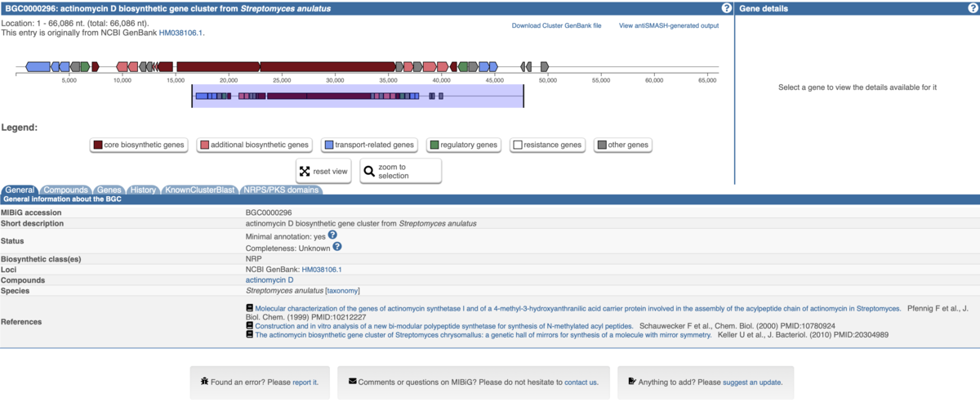Click the highlighted selection region in minimap
Screen dimensions: 980x407
[358, 96]
